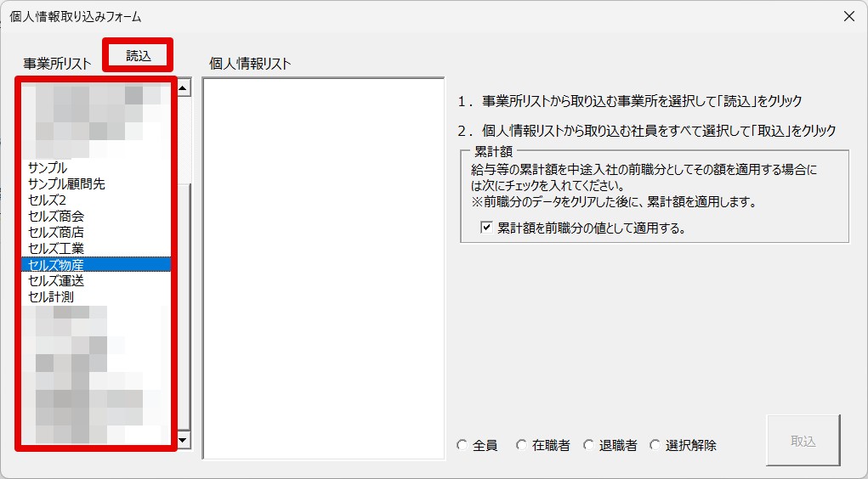Select サンプル in the office list

tap(48, 168)
